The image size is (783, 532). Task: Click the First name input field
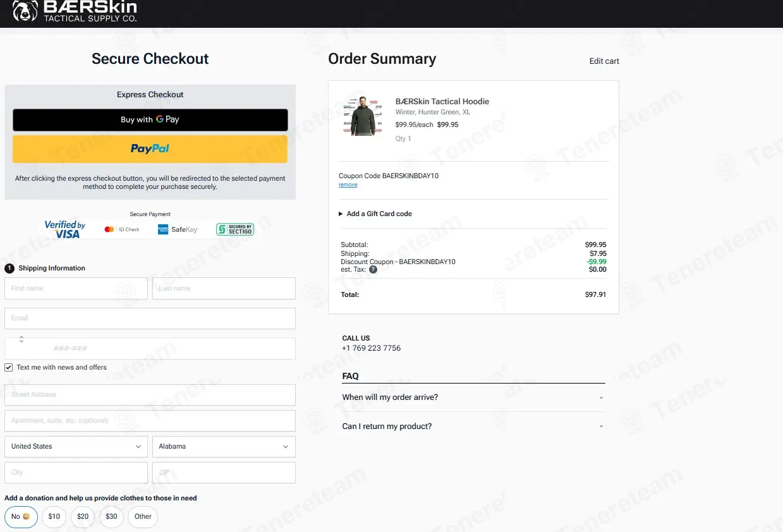click(x=76, y=288)
